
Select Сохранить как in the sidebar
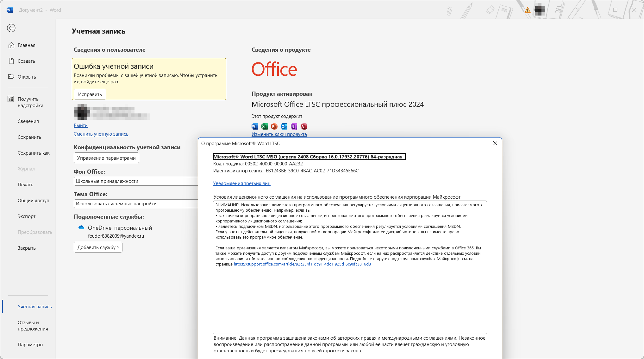(x=34, y=153)
